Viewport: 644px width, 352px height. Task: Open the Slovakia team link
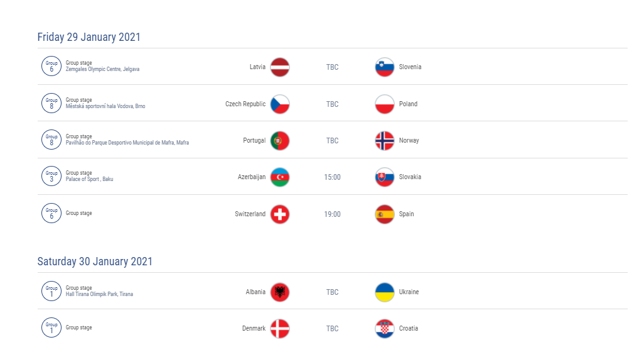click(x=410, y=177)
